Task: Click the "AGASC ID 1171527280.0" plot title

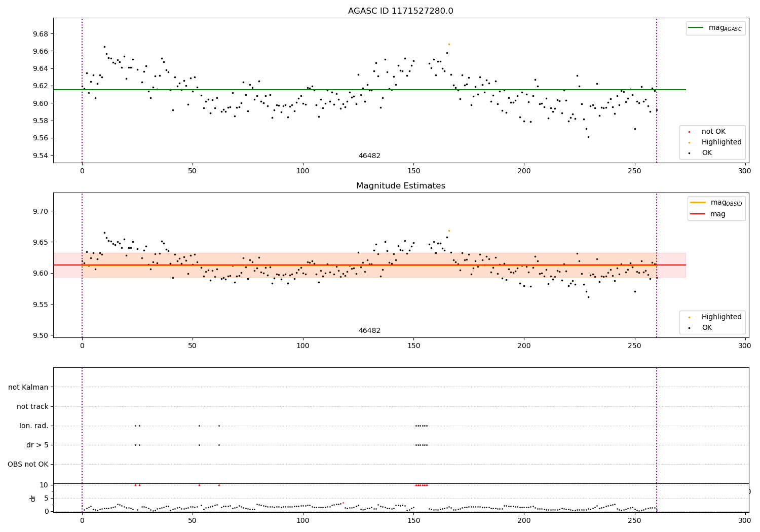Action: (400, 11)
